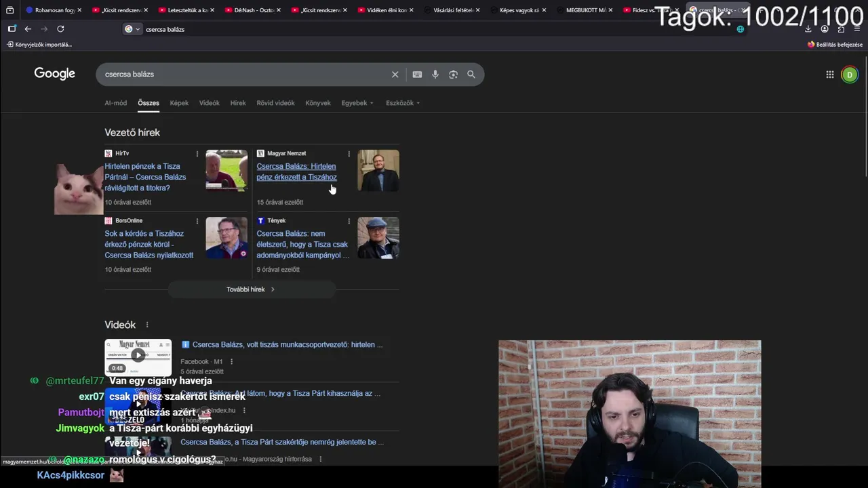Switch to the Hírek tab

click(x=238, y=103)
